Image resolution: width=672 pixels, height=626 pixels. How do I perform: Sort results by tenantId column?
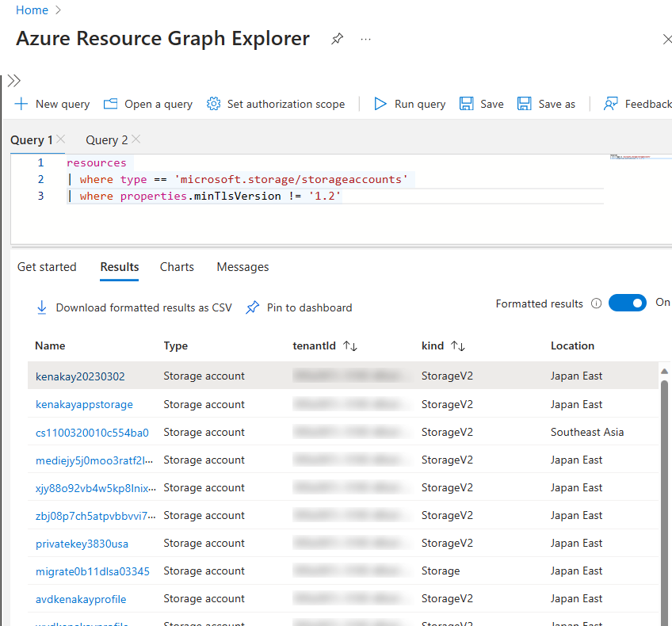tap(350, 345)
